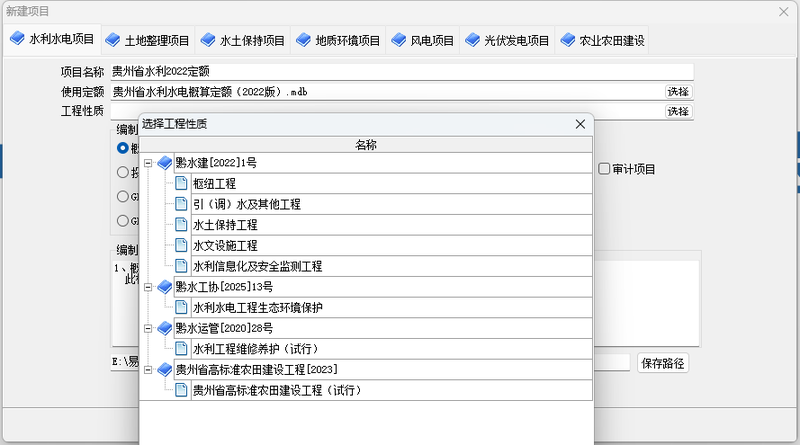
Task: Click the blue icon of 黔水建[2022]1号
Action: click(x=165, y=163)
